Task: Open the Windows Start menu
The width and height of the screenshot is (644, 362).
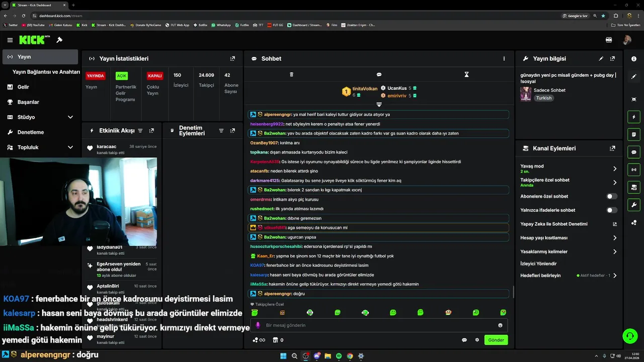Action: pyautogui.click(x=284, y=356)
